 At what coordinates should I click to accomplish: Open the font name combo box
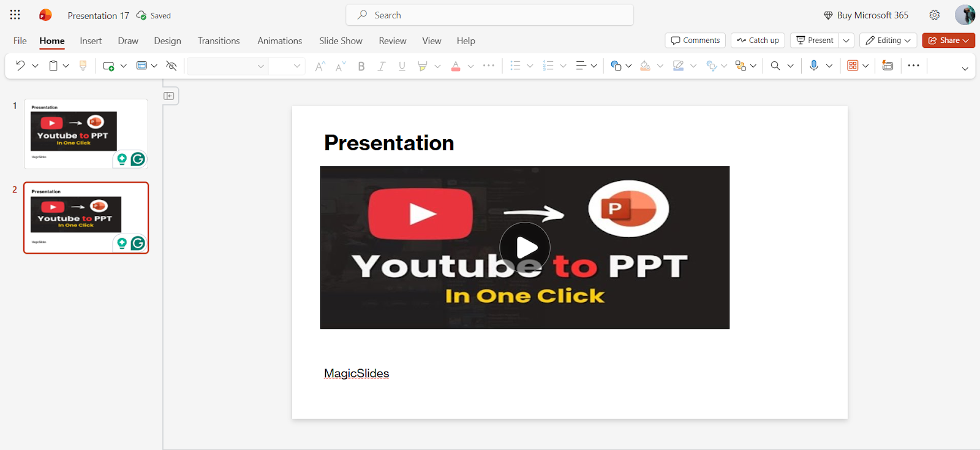[x=227, y=66]
